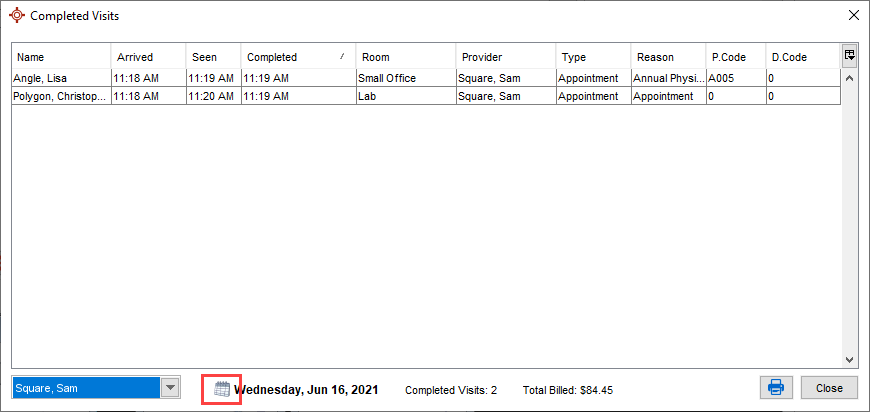Sort by the Arrived column header

[x=149, y=57]
